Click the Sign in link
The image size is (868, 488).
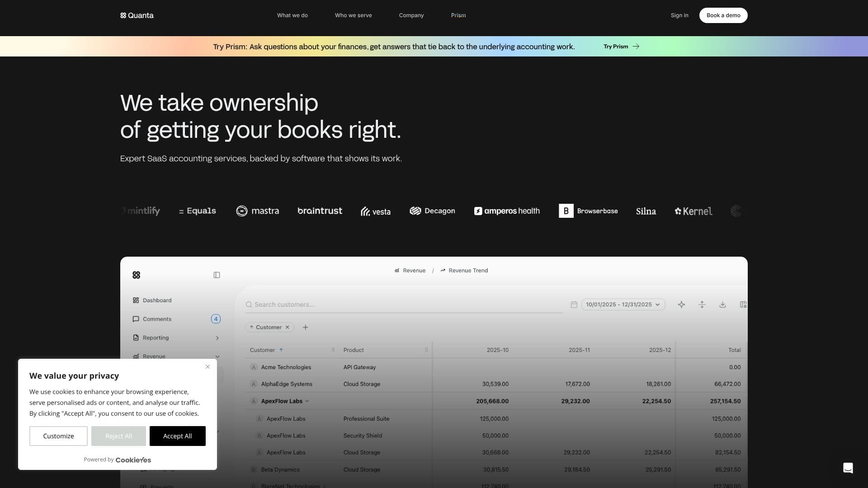tap(679, 15)
